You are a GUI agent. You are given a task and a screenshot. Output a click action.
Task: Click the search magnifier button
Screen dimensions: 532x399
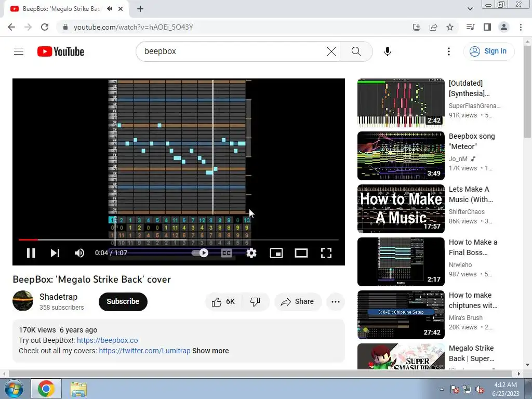click(356, 51)
